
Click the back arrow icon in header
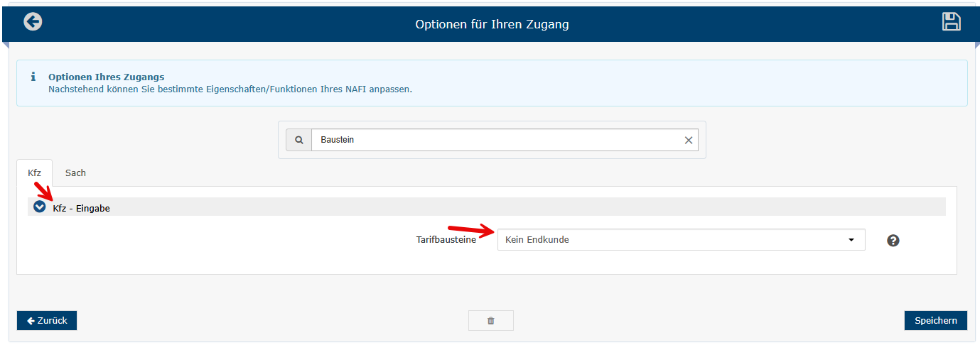coord(33,22)
